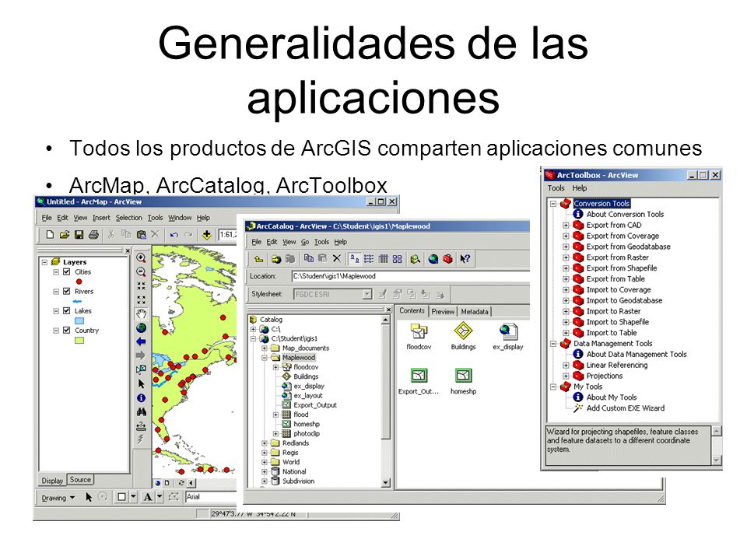Click Up One Level icon in ArcCatalog
Viewport: 747px width, 560px height.
(x=258, y=258)
